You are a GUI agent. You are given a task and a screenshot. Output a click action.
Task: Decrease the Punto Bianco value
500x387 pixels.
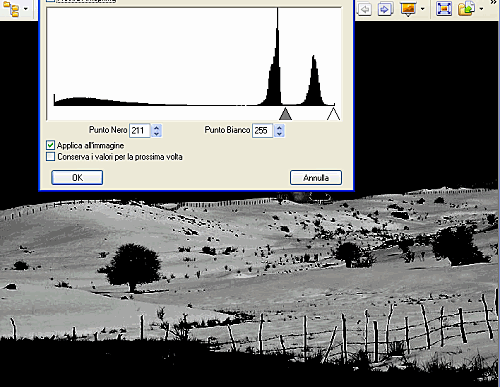280,134
